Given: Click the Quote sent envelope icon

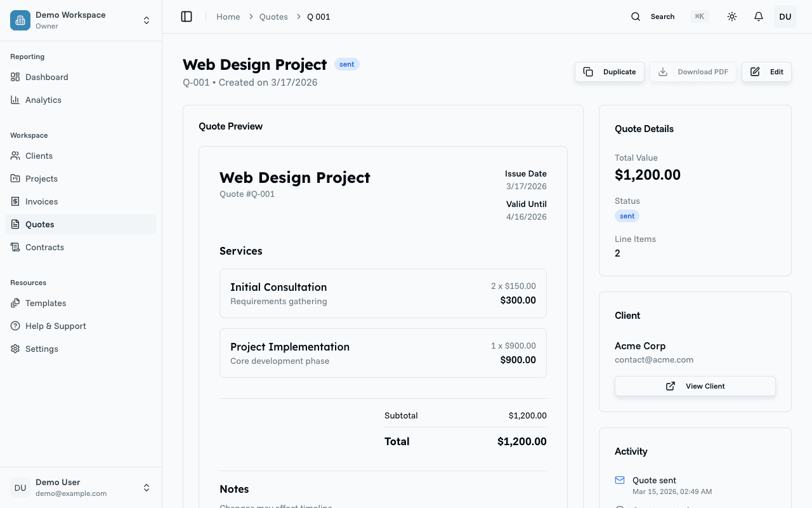Looking at the screenshot, I should tap(620, 480).
